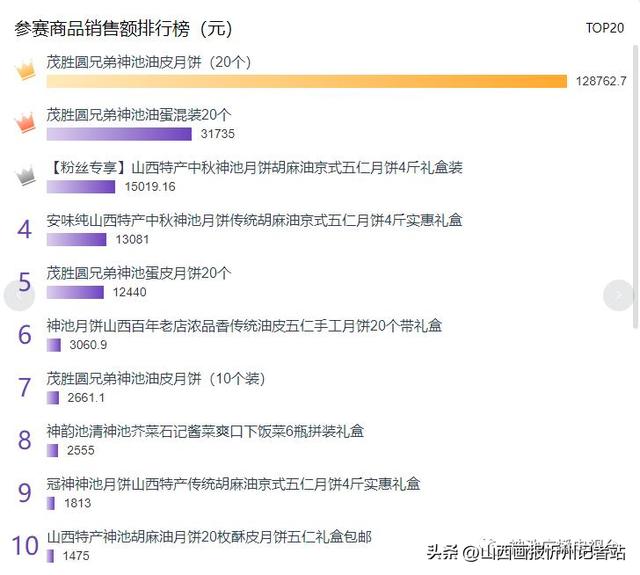
Task: Click rank number 10 badge
Action: pos(25,546)
